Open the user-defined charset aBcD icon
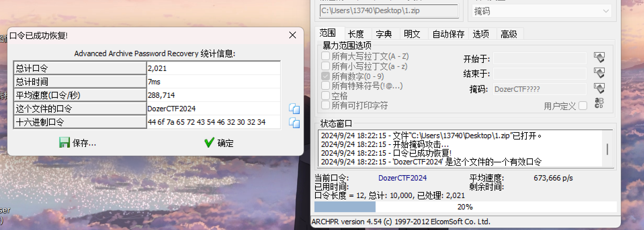644x230 pixels. click(x=599, y=103)
